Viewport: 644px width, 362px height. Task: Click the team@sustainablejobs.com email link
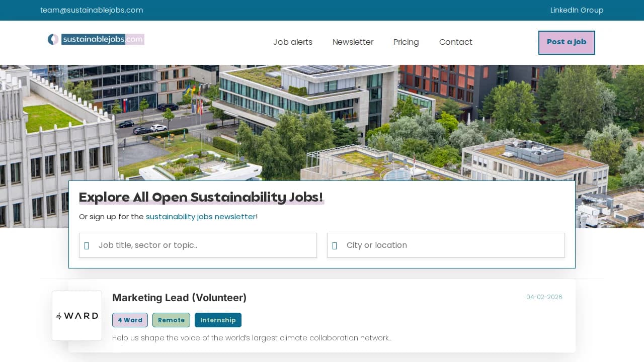(x=92, y=10)
